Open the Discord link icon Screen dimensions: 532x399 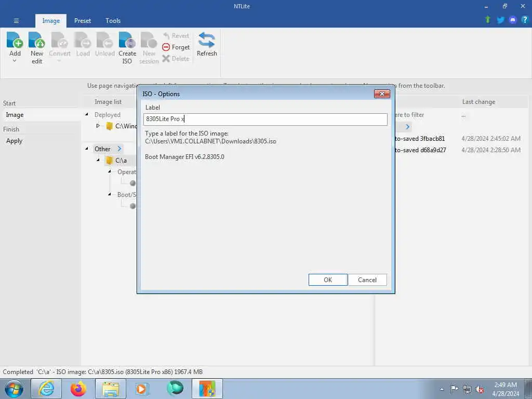click(513, 20)
